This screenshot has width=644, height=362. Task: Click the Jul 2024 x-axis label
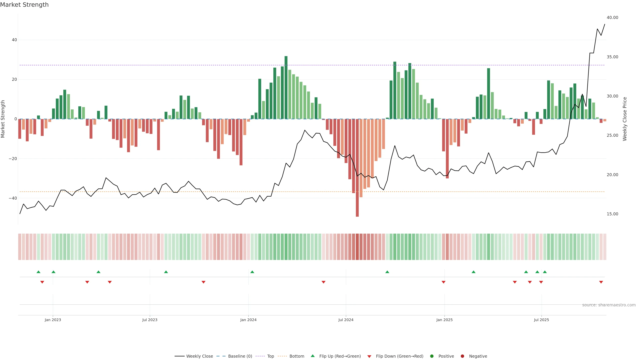[346, 320]
